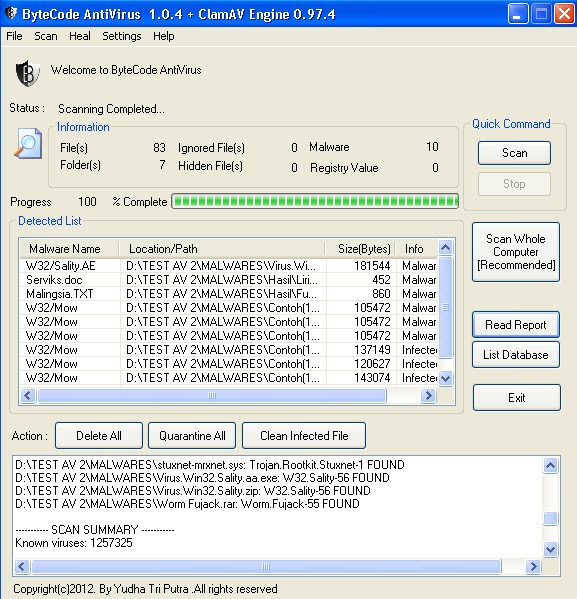Open the Scan menu
Screen dimensions: 577x599
click(46, 36)
